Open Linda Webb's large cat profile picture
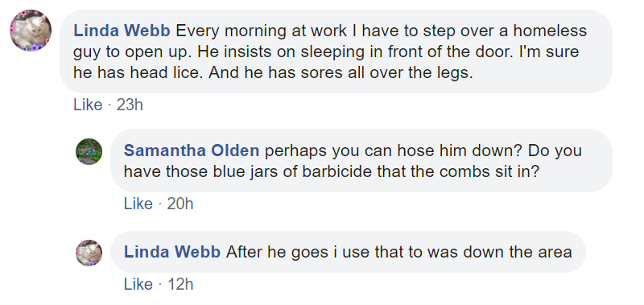Screen dimensions: 644x305 31,31
